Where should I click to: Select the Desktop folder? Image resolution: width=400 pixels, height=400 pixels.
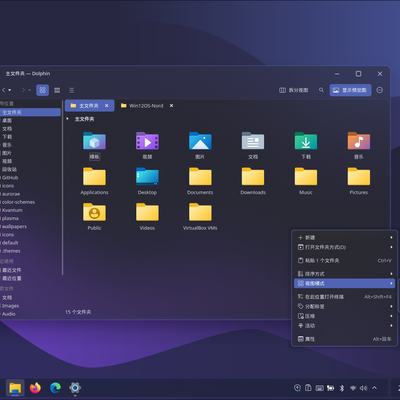click(x=147, y=177)
